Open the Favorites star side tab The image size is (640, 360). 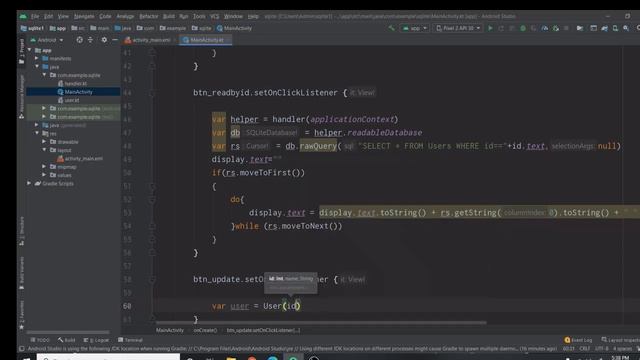[x=22, y=315]
